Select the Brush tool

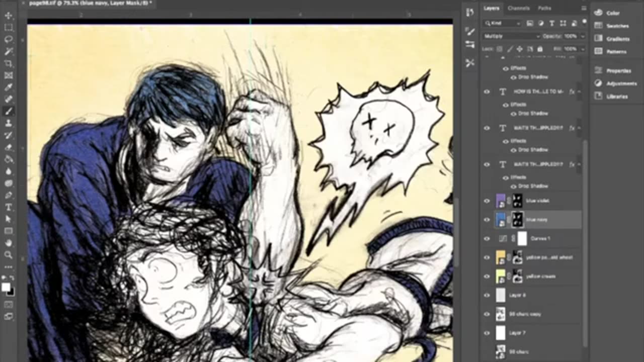click(9, 112)
